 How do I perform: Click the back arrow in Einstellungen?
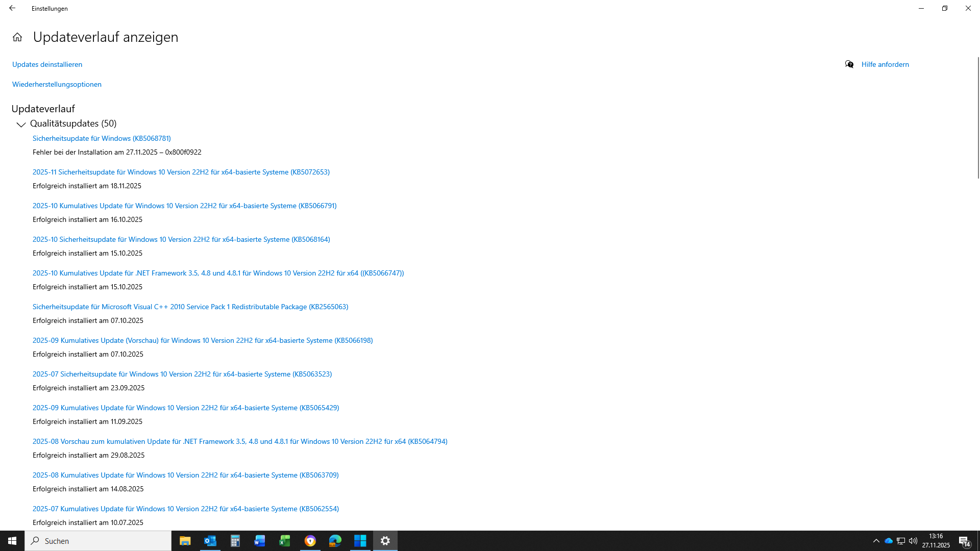click(12, 8)
